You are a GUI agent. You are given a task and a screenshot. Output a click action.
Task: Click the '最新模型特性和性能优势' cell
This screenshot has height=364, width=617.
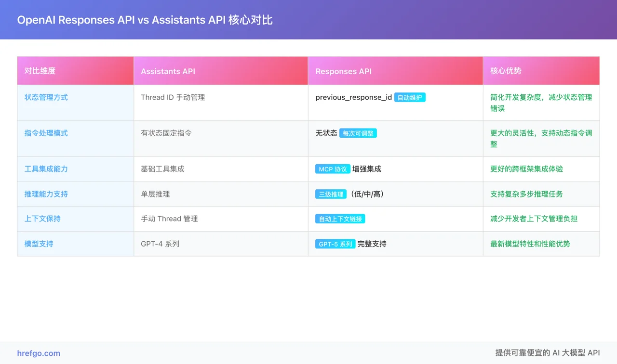coord(541,244)
